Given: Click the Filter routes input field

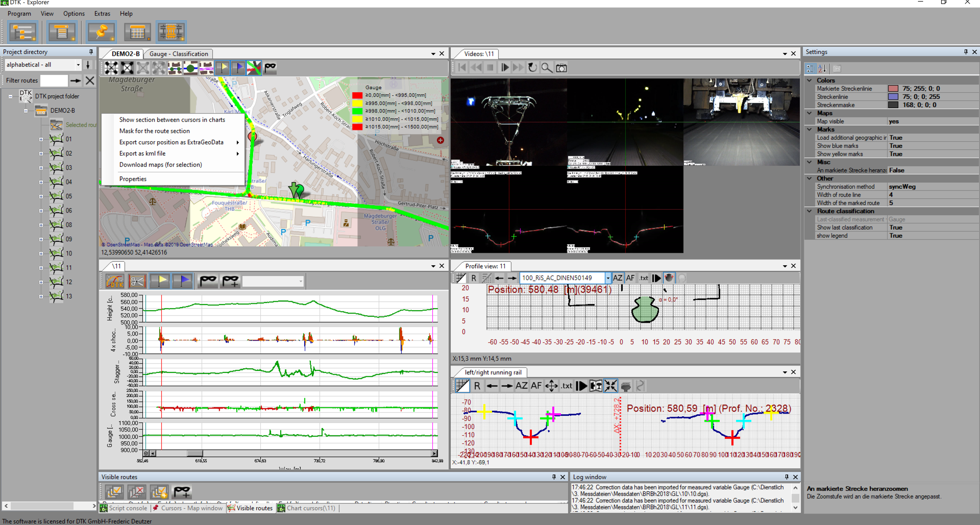Looking at the screenshot, I should (x=54, y=80).
